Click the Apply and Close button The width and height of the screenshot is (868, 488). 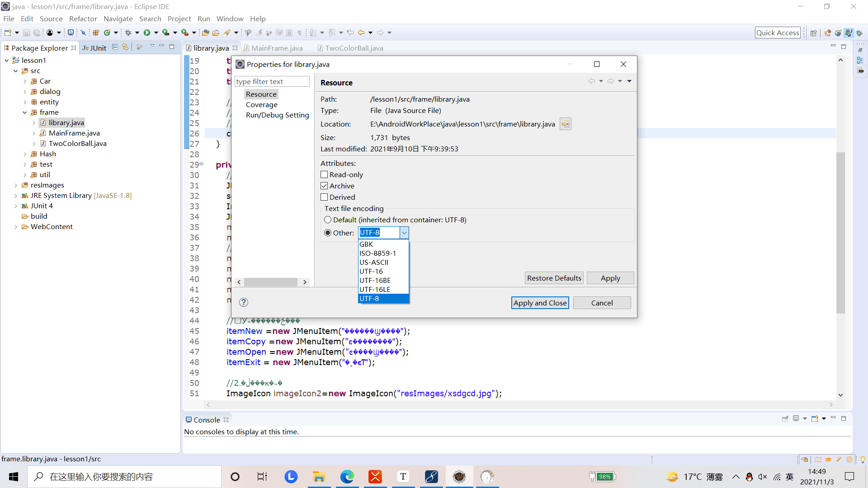click(540, 303)
